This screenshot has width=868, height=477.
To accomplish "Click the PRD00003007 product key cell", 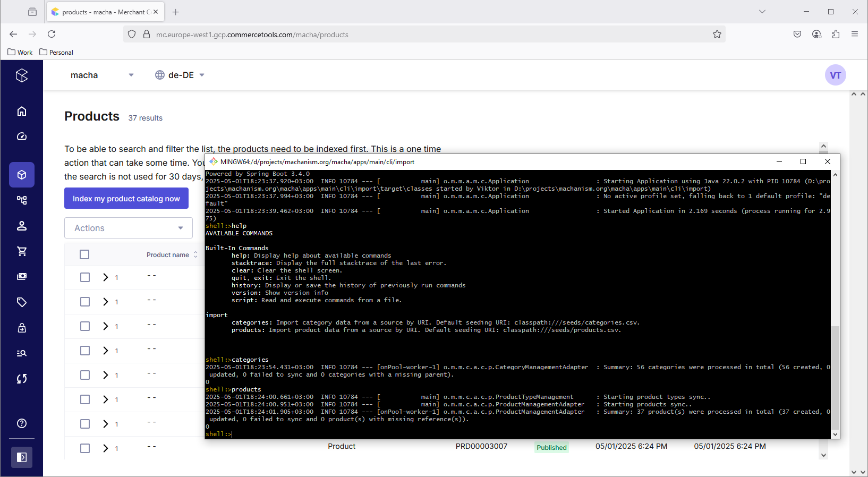I will 481,446.
